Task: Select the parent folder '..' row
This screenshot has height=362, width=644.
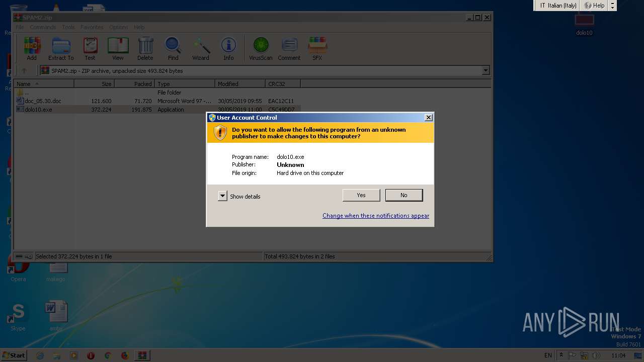Action: tap(157, 93)
